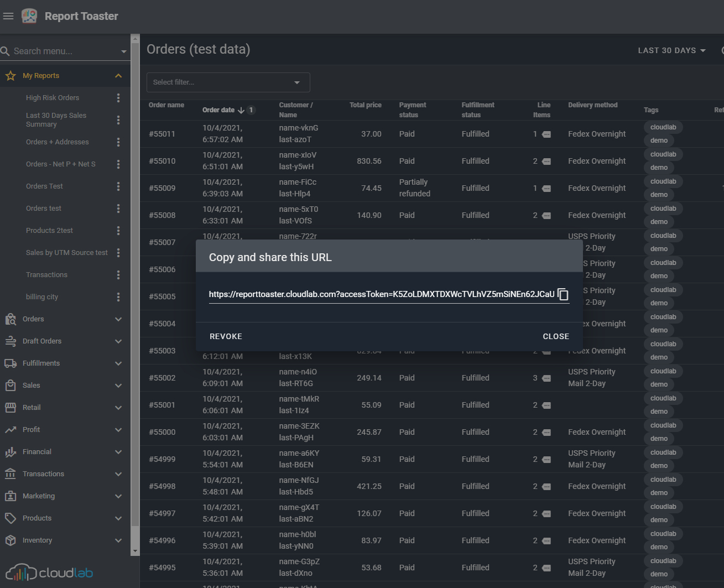Click the search magnifier icon in sidebar
Viewport: 724px width, 588px height.
[6, 51]
